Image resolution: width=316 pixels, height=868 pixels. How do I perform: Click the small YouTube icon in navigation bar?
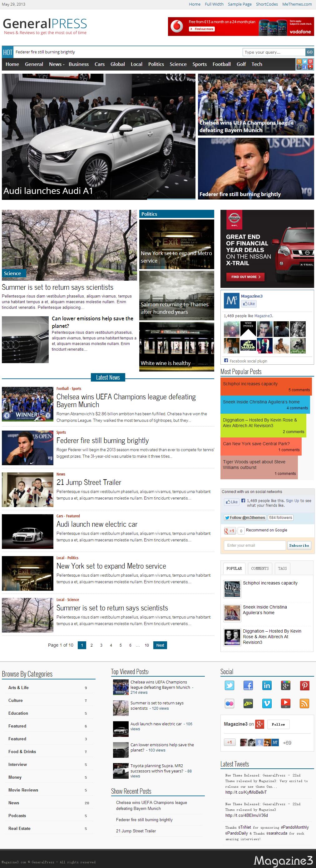point(310,67)
